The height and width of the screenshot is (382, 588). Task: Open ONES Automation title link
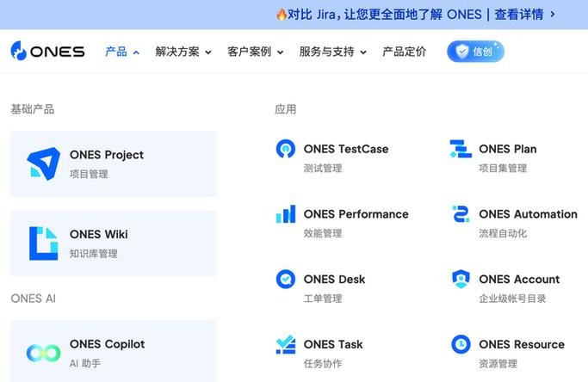[x=528, y=214]
